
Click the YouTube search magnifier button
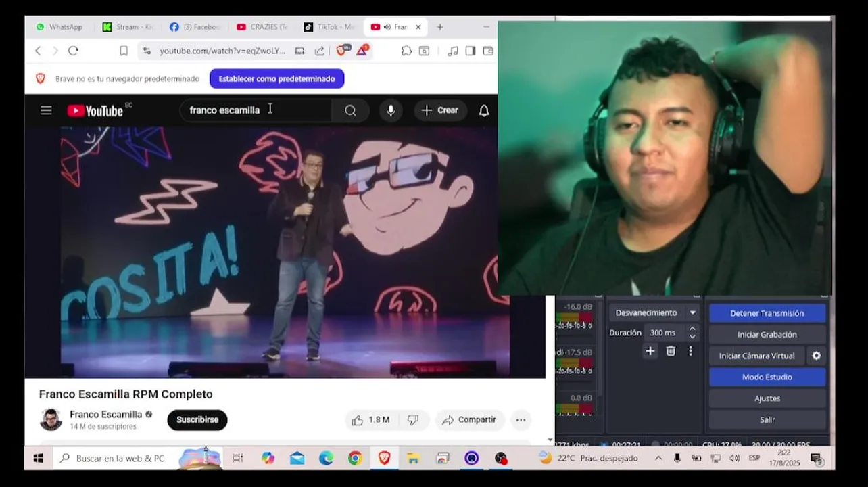[350, 110]
